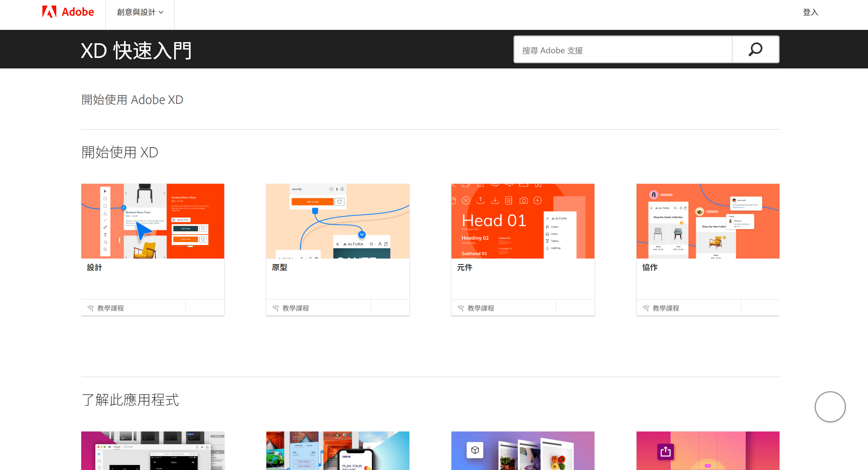Click the 協作 card title

point(650,267)
